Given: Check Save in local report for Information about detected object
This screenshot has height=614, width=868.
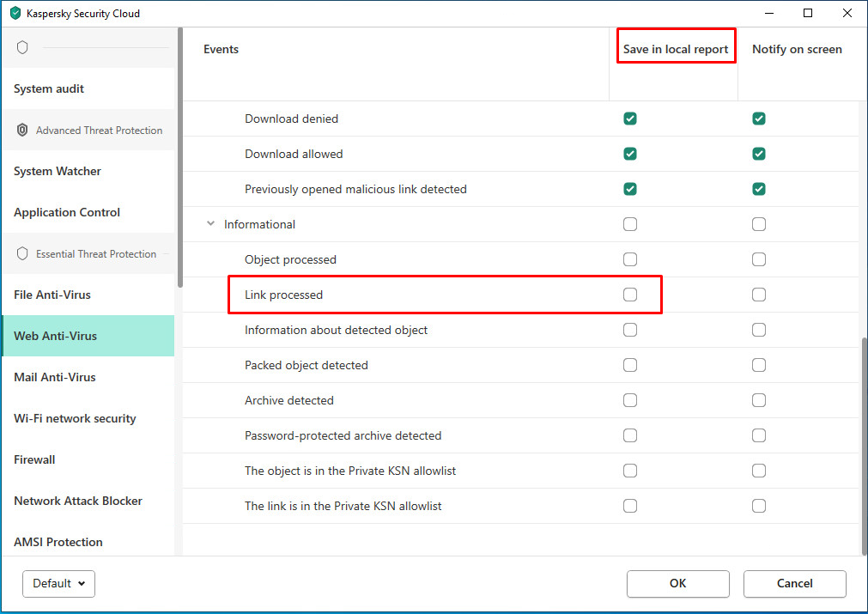Looking at the screenshot, I should (x=630, y=330).
